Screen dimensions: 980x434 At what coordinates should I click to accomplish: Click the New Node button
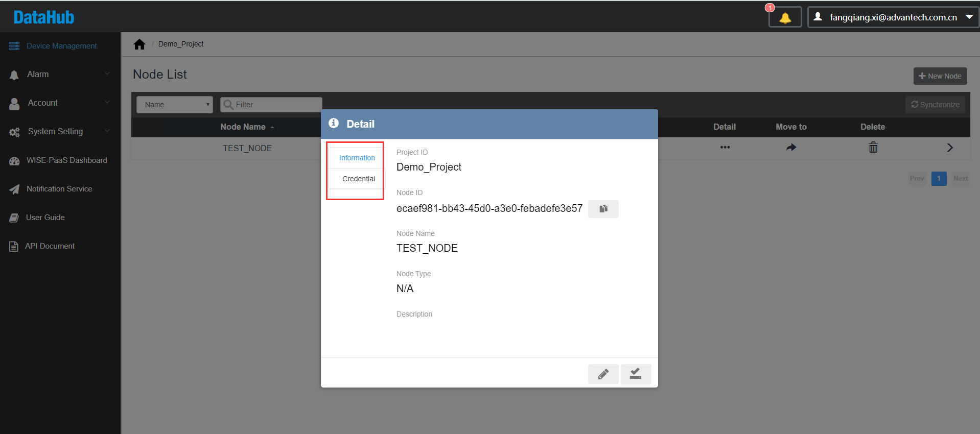point(940,76)
